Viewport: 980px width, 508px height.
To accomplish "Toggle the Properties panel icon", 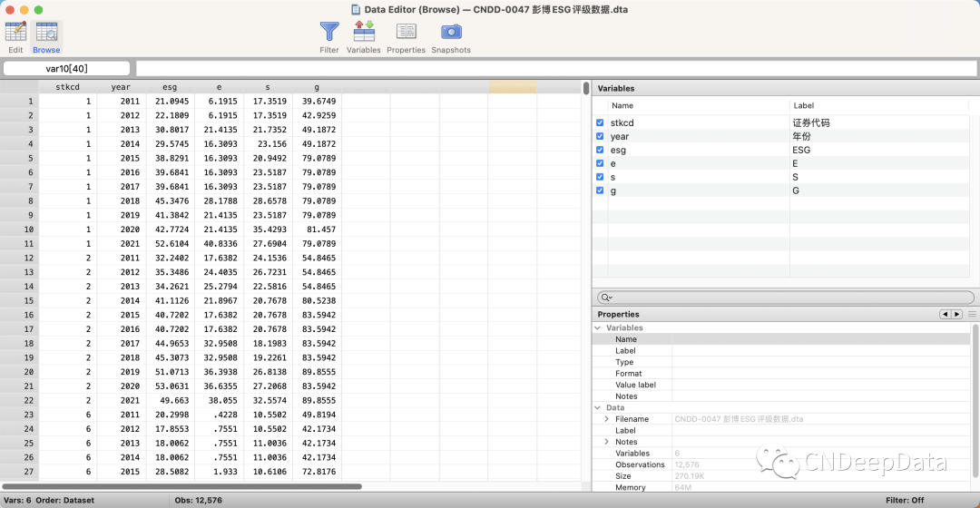I will pos(407,31).
